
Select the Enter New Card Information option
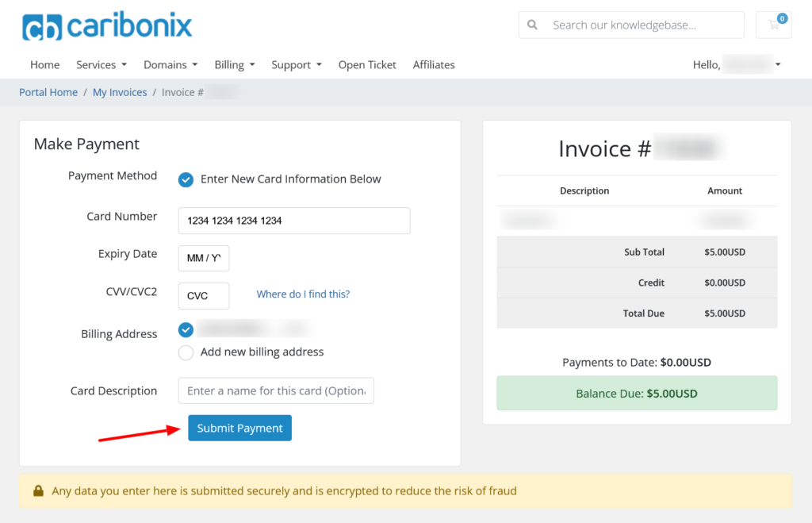186,179
